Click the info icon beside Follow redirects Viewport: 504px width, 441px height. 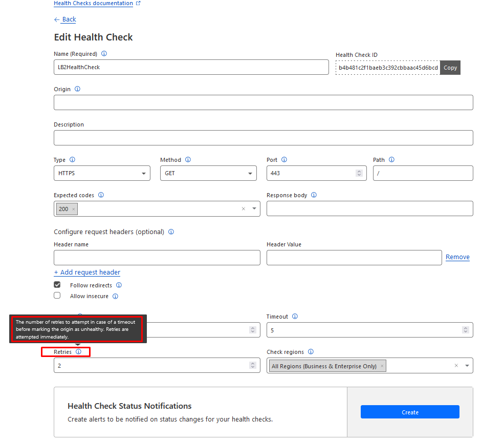[119, 285]
